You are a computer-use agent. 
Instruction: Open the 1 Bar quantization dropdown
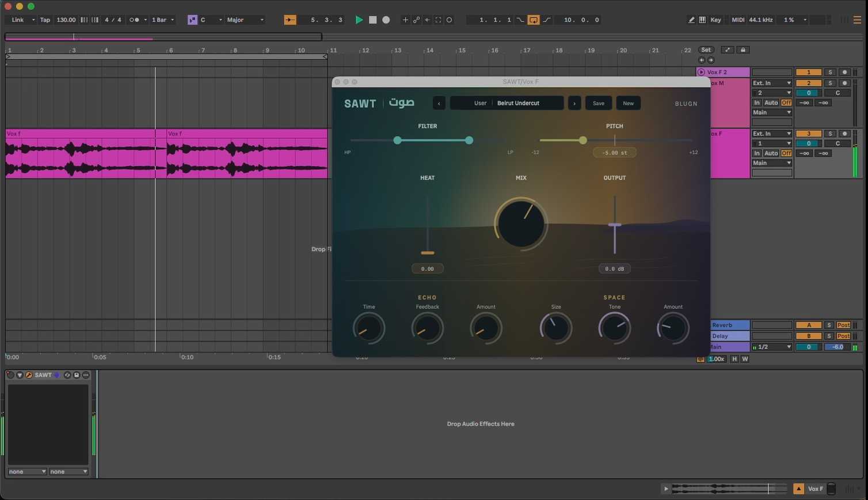point(163,20)
